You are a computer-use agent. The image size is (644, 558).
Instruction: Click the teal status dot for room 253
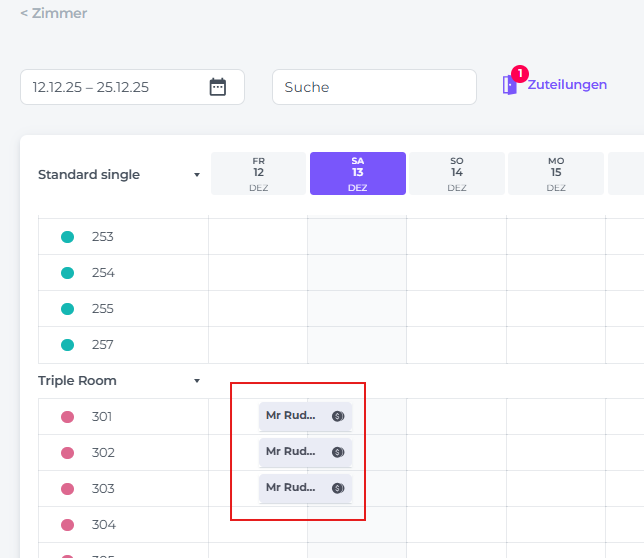(x=68, y=237)
